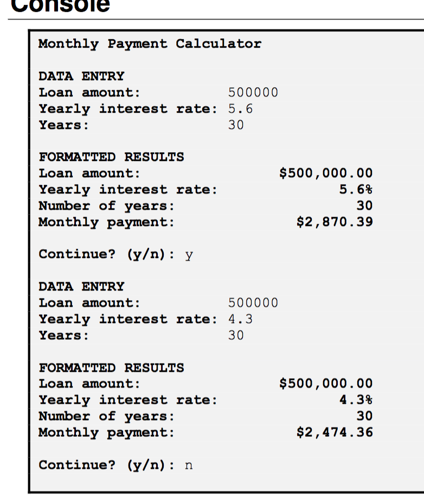
Task: Select the first 500000 loan amount entry
Action: [x=253, y=92]
